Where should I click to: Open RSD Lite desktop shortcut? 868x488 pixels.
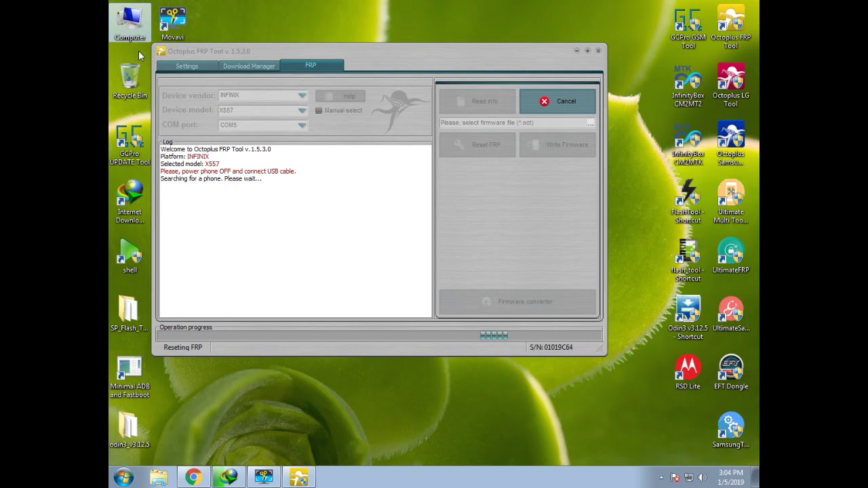[x=688, y=372]
